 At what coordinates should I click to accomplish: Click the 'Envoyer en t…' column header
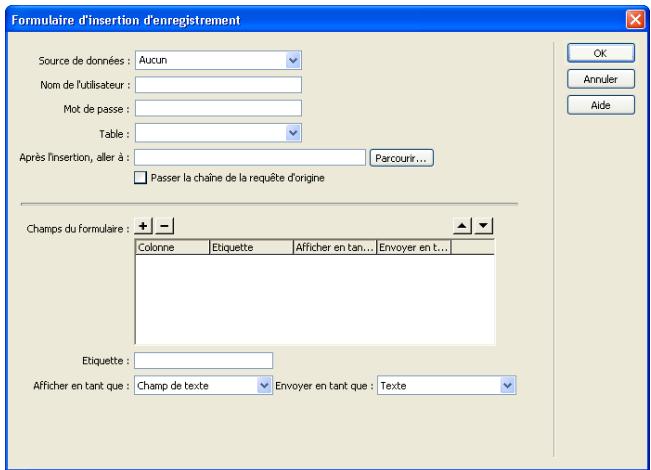click(x=414, y=247)
